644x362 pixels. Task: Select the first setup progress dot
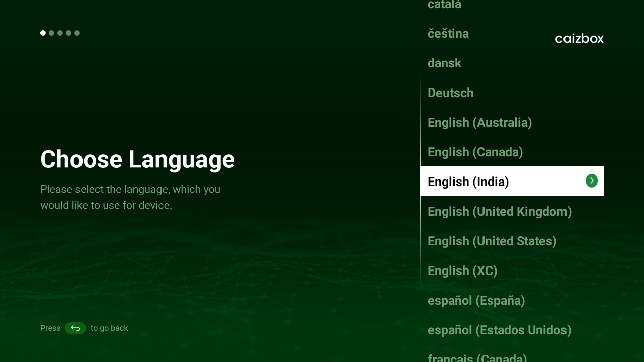coord(43,33)
